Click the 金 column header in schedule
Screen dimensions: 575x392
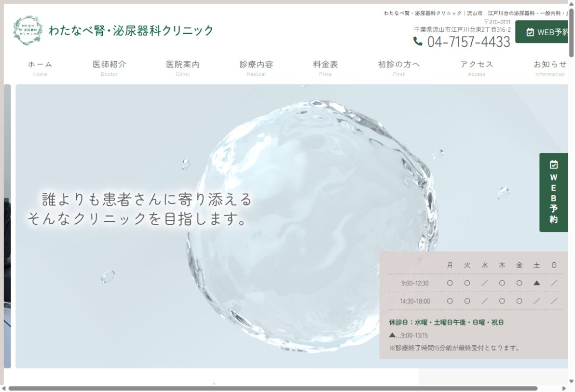(x=519, y=265)
